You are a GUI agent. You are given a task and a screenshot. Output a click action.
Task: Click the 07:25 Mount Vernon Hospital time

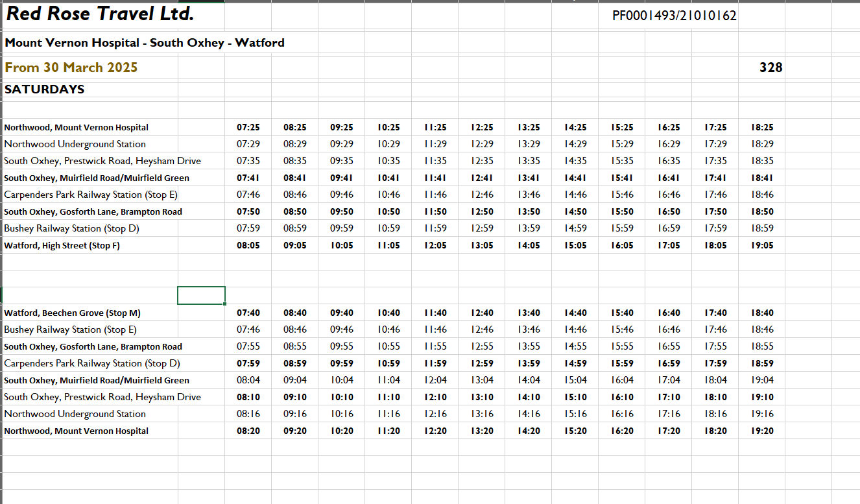coord(248,128)
